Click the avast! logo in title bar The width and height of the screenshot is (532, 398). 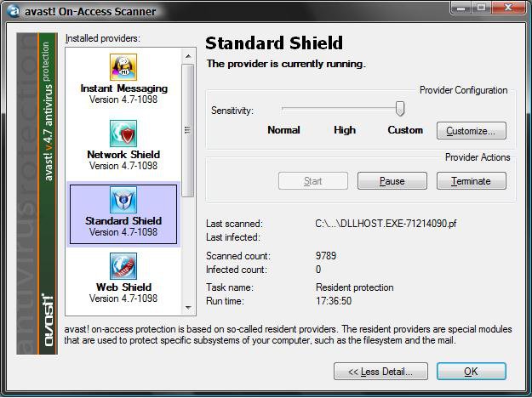(13, 11)
